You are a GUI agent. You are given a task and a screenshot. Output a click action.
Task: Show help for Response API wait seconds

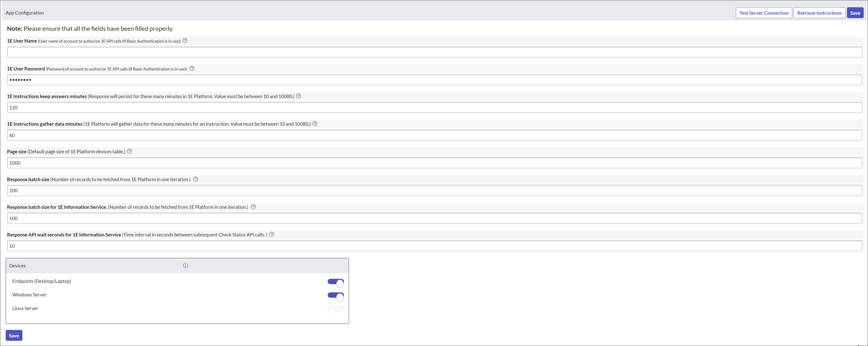272,234
